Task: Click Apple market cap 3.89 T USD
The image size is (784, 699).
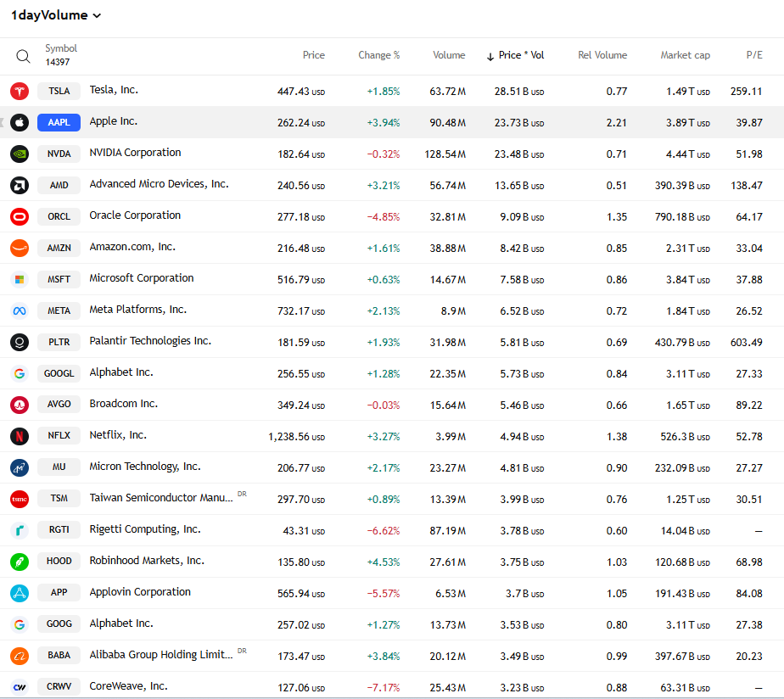Action: [687, 123]
